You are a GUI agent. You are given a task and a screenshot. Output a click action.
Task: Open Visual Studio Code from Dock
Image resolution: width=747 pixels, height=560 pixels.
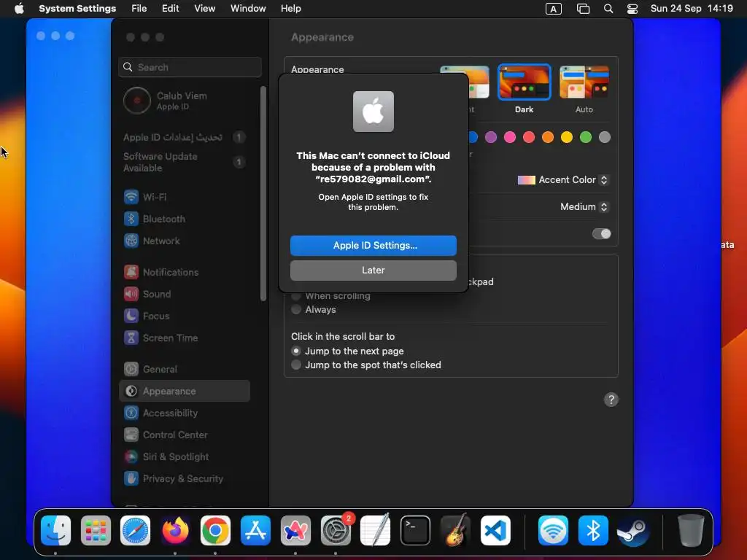[x=495, y=531]
